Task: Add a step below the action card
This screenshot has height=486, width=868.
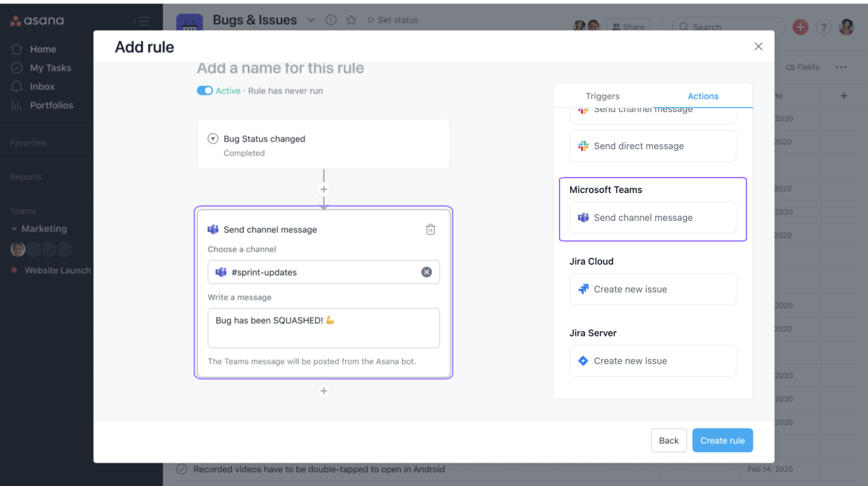Action: click(x=324, y=391)
